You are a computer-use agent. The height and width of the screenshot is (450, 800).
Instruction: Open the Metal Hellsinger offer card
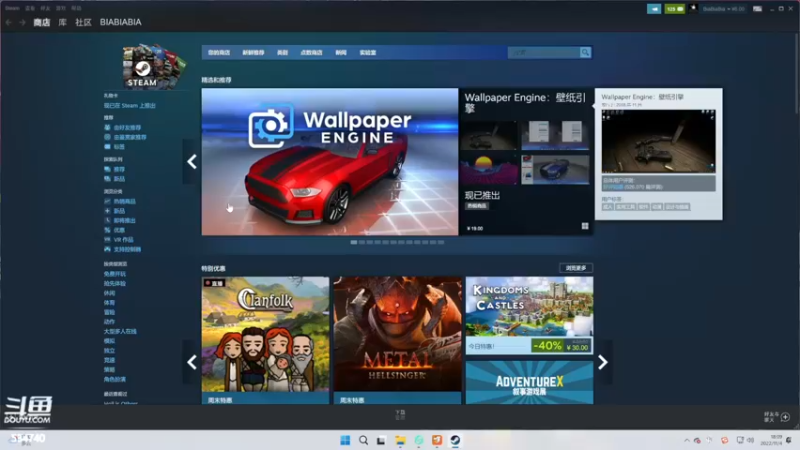point(397,340)
